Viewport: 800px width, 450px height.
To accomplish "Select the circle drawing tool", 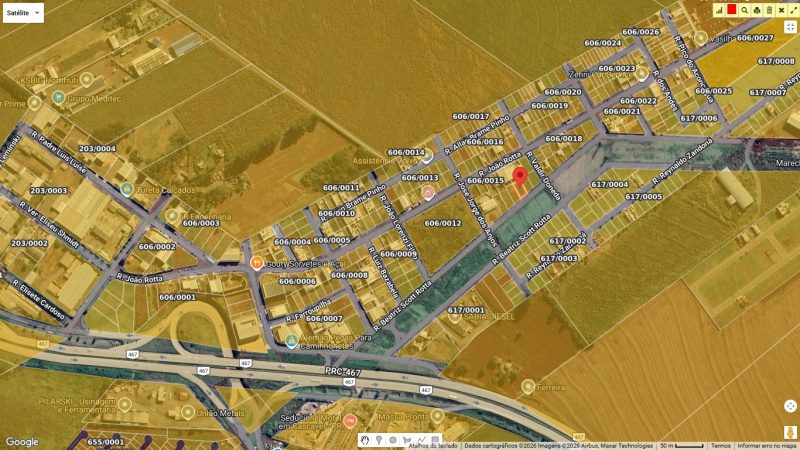I will (393, 439).
